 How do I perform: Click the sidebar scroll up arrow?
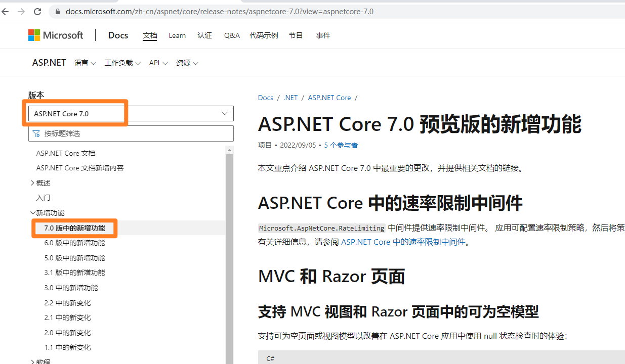230,150
